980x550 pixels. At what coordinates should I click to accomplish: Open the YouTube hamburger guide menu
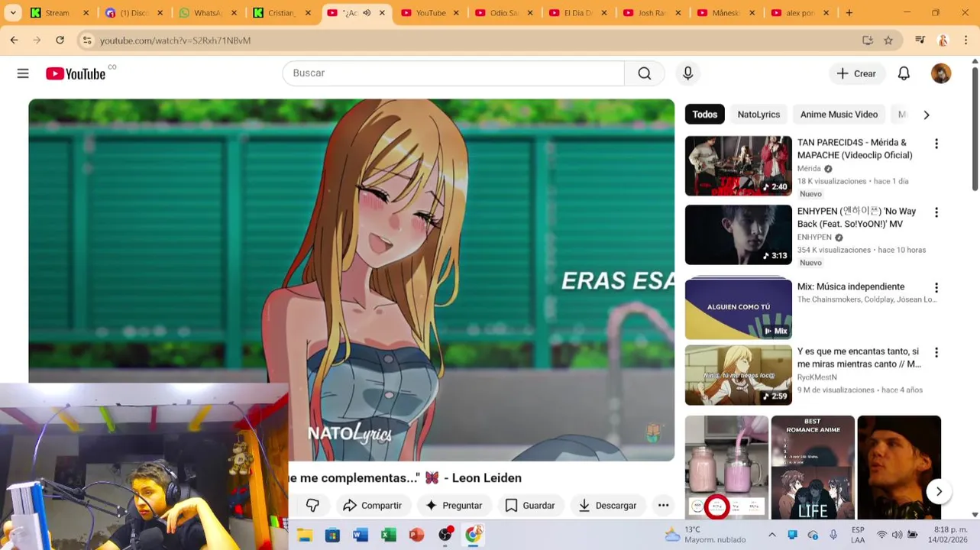click(23, 73)
